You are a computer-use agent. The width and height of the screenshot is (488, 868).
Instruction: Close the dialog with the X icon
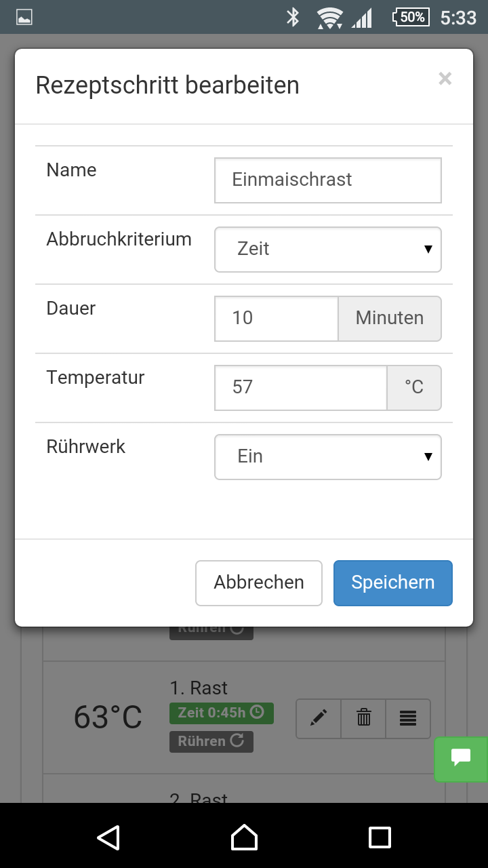pyautogui.click(x=445, y=79)
